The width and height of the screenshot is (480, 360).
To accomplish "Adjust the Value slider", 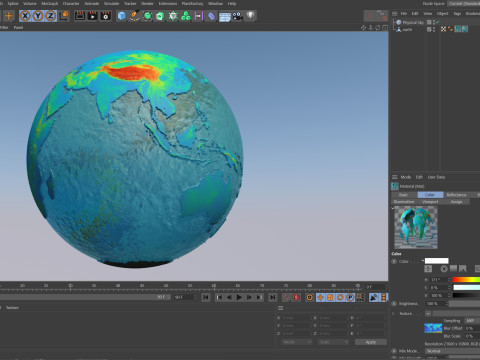I will point(466,295).
